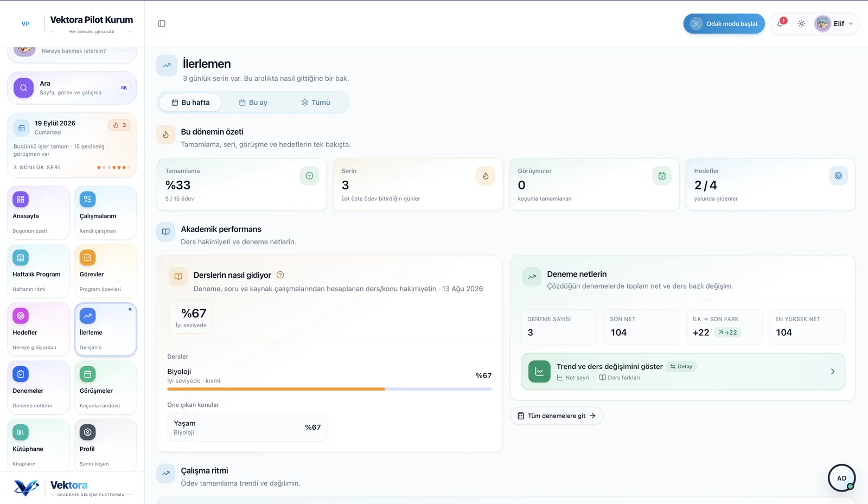868x504 pixels.
Task: Open Çalışmalarım from the sidebar
Action: [105, 213]
